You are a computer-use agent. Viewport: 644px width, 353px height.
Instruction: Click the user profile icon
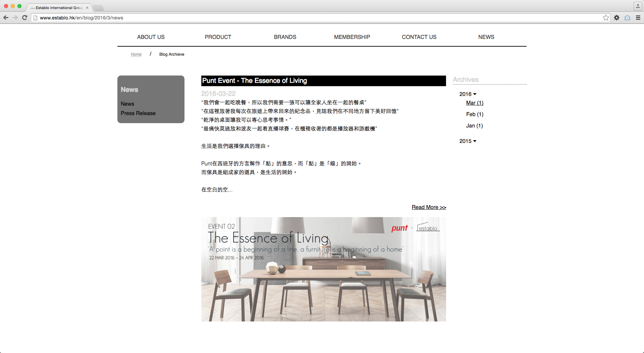(x=638, y=6)
